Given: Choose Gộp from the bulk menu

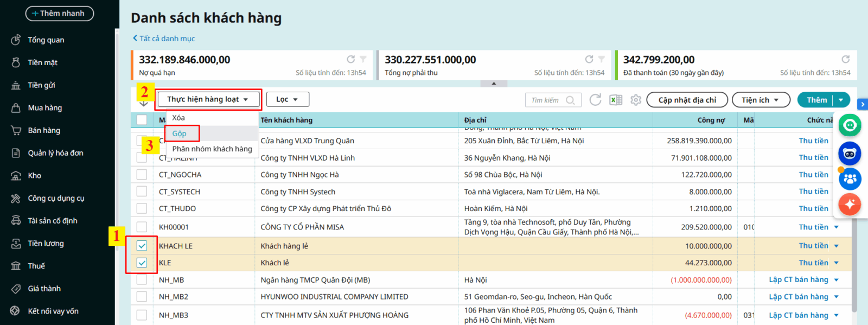Looking at the screenshot, I should click(x=180, y=133).
